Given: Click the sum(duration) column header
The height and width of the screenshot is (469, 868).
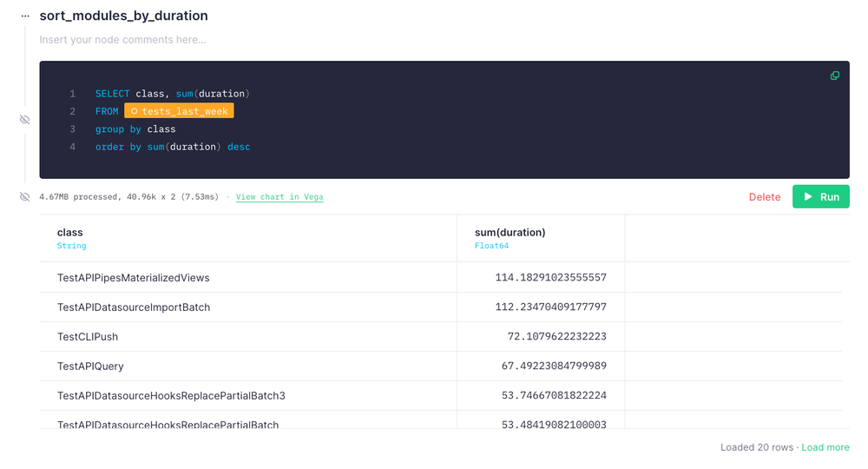Looking at the screenshot, I should 510,233.
